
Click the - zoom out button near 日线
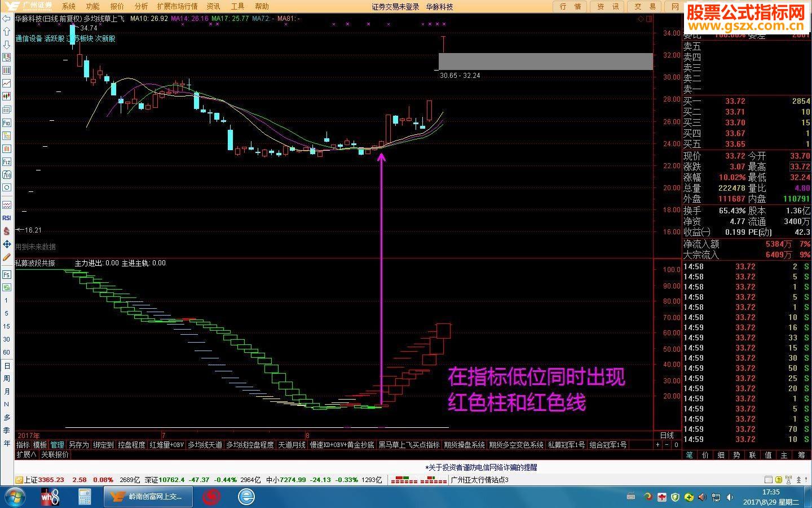tap(667, 445)
